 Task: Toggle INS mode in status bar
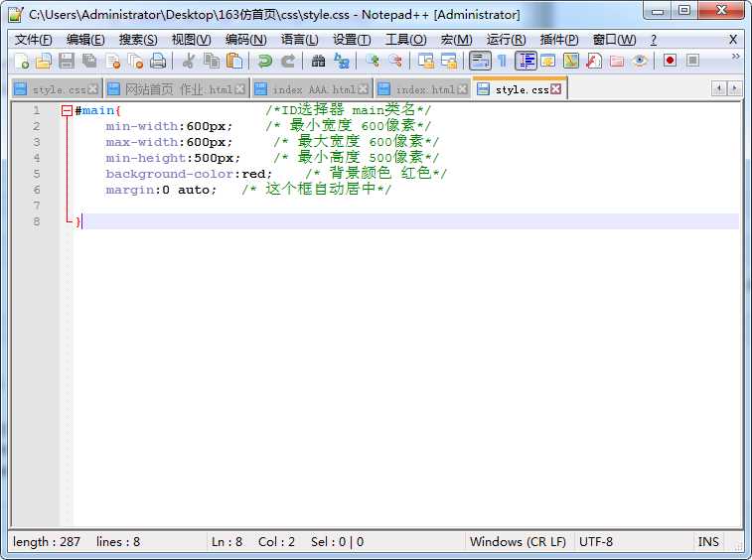click(708, 542)
